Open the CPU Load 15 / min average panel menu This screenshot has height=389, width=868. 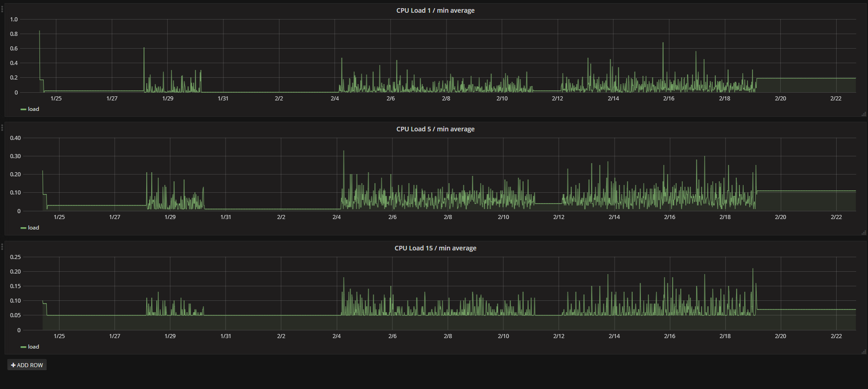click(435, 248)
